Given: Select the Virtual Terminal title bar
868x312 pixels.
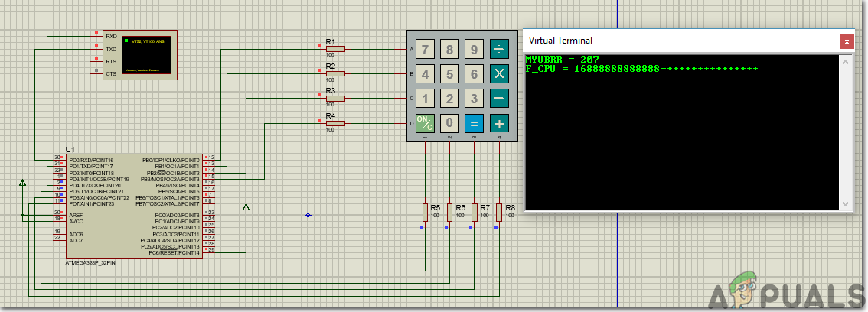Looking at the screenshot, I should [674, 41].
